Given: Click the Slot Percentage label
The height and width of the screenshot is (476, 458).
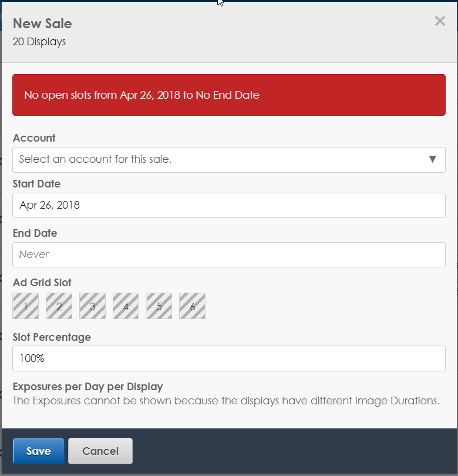Looking at the screenshot, I should click(x=52, y=337).
